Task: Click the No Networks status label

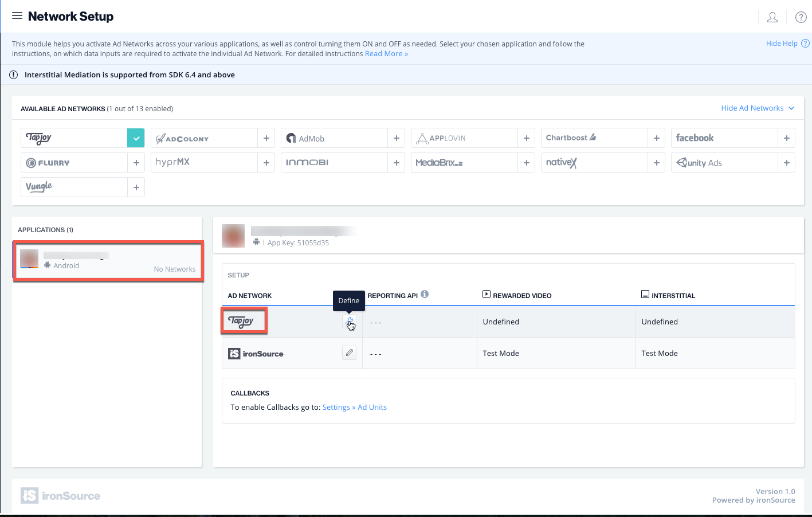Action: coord(175,269)
